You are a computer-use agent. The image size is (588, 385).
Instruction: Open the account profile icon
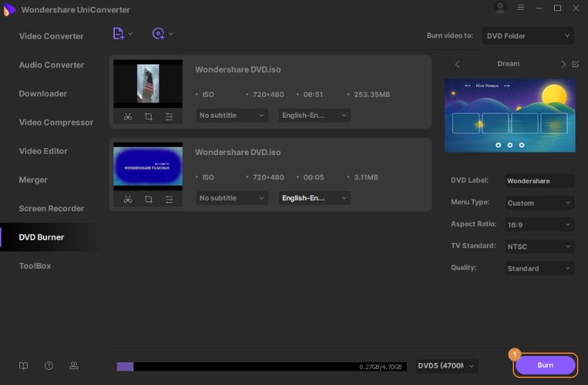[x=500, y=8]
